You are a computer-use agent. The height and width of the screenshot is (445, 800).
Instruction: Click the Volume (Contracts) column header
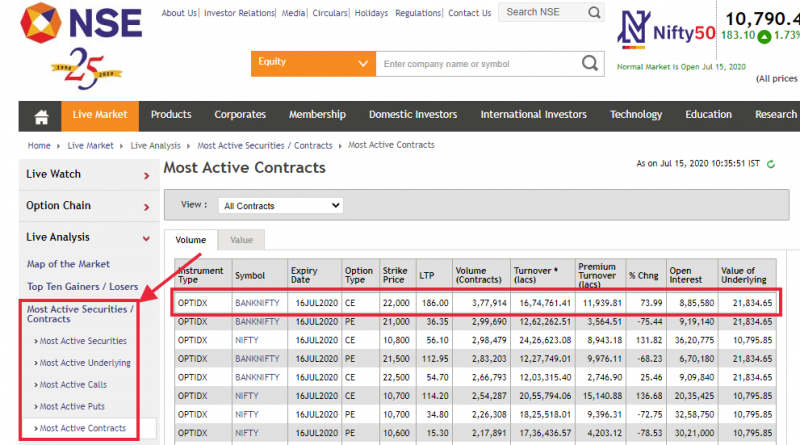481,275
